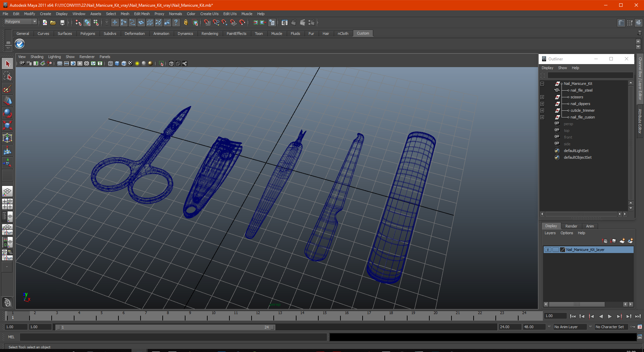Switch to the Polygons shelf tab
The height and width of the screenshot is (352, 644).
click(x=88, y=34)
